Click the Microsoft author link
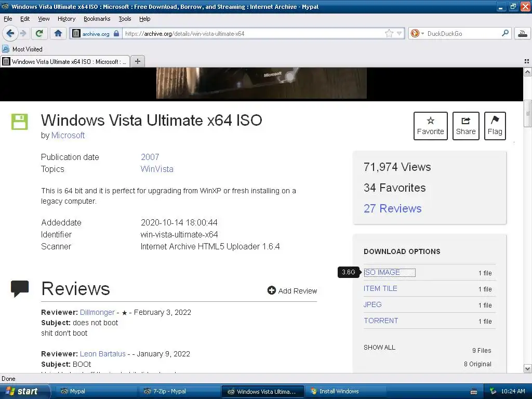The height and width of the screenshot is (399, 532). pos(68,135)
